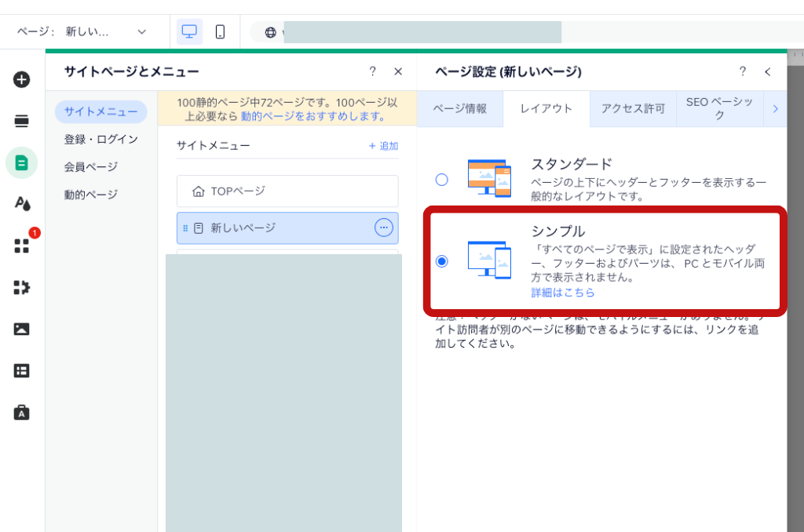This screenshot has width=804, height=532.
Task: Open the 登録・ログイン section
Action: pos(101,140)
